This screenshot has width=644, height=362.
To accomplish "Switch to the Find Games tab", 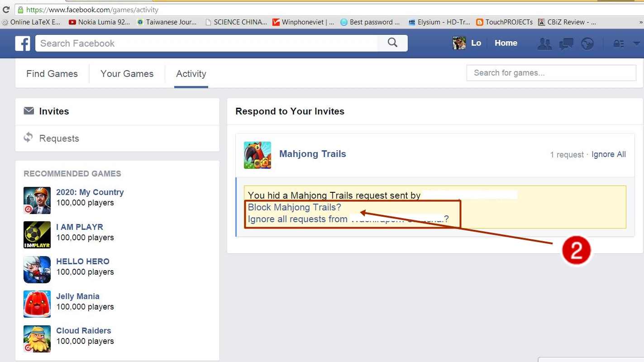I will (x=52, y=74).
